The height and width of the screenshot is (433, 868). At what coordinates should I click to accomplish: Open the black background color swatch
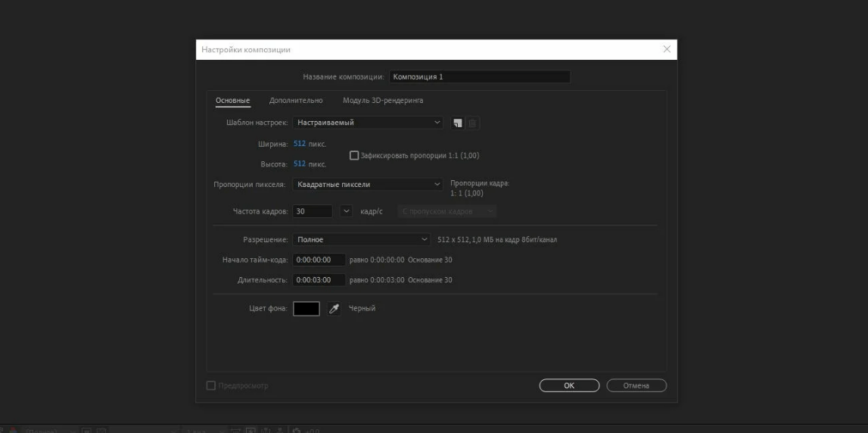coord(306,309)
